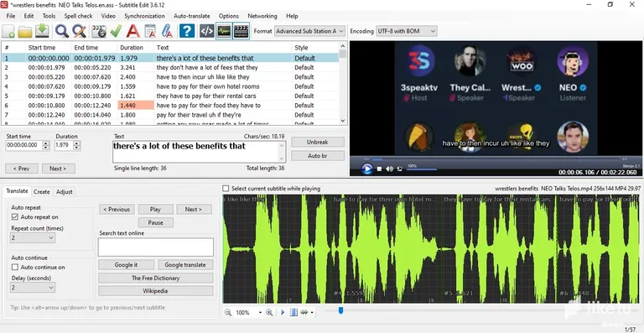644x333 pixels.
Task: Open the Encoding UTF-8 with BOM dropdown
Action: [x=406, y=31]
